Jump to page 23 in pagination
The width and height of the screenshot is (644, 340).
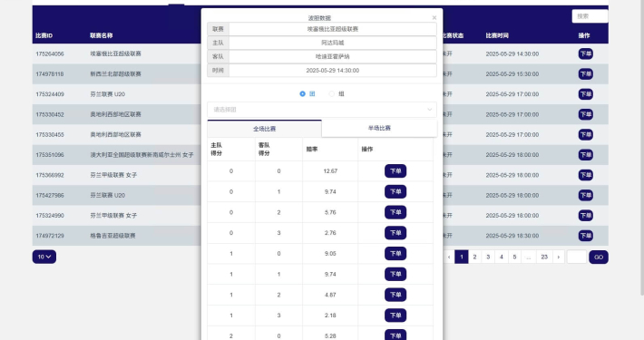(x=544, y=257)
